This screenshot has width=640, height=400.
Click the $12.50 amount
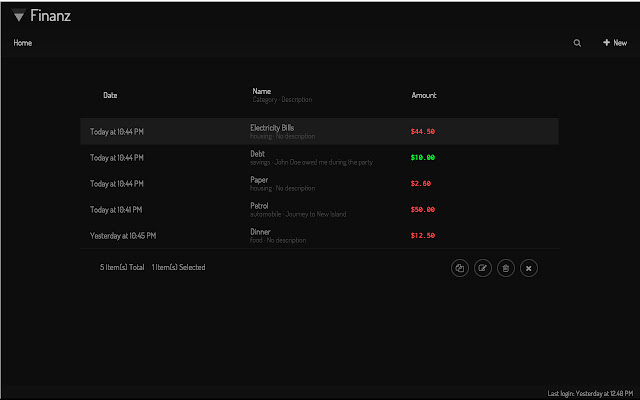(423, 236)
